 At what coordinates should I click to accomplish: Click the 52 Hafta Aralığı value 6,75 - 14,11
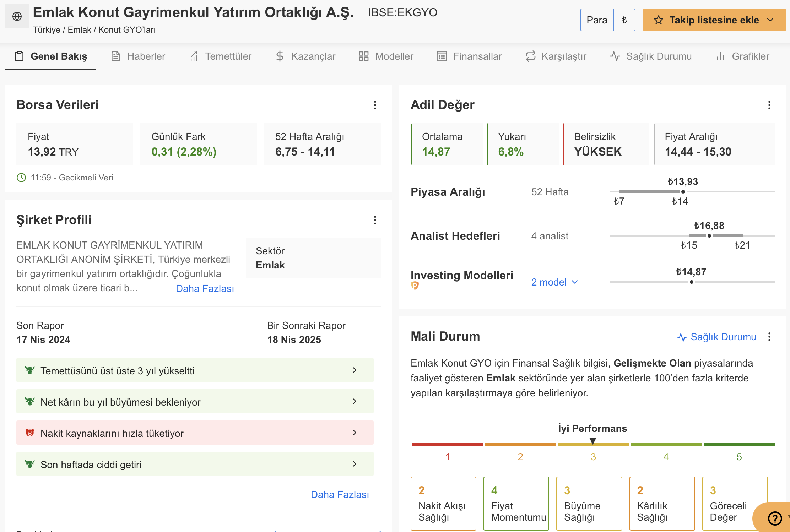(305, 152)
